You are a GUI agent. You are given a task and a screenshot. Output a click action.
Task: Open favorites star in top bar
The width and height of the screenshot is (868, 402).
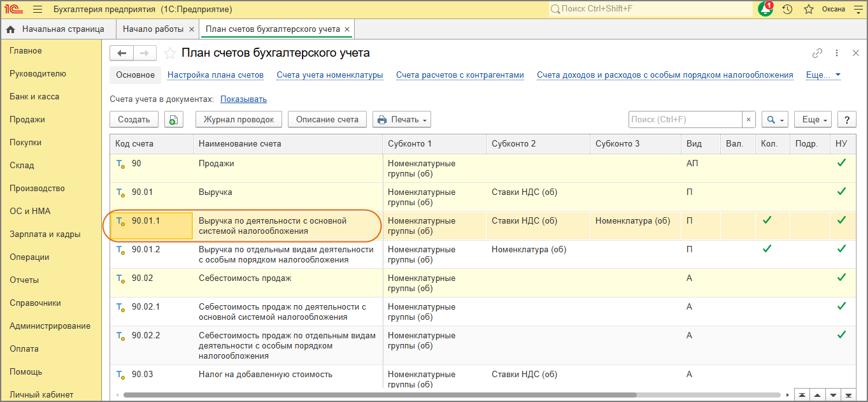pos(809,10)
